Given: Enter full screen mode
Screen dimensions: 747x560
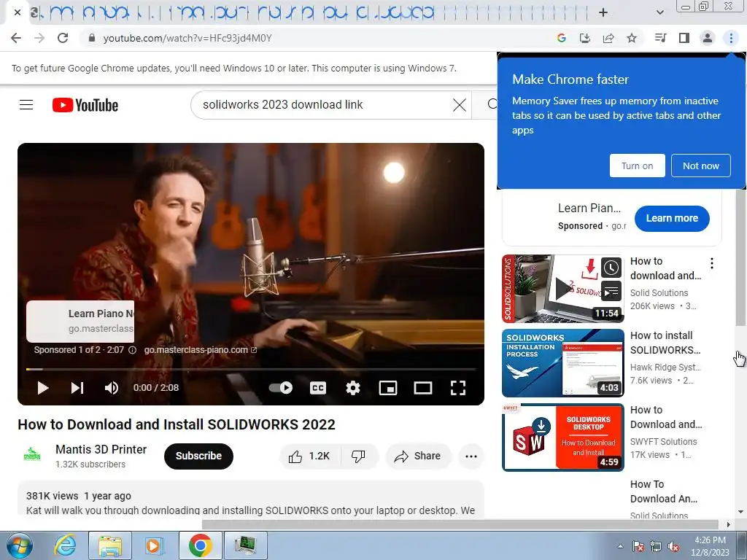Looking at the screenshot, I should pyautogui.click(x=458, y=388).
